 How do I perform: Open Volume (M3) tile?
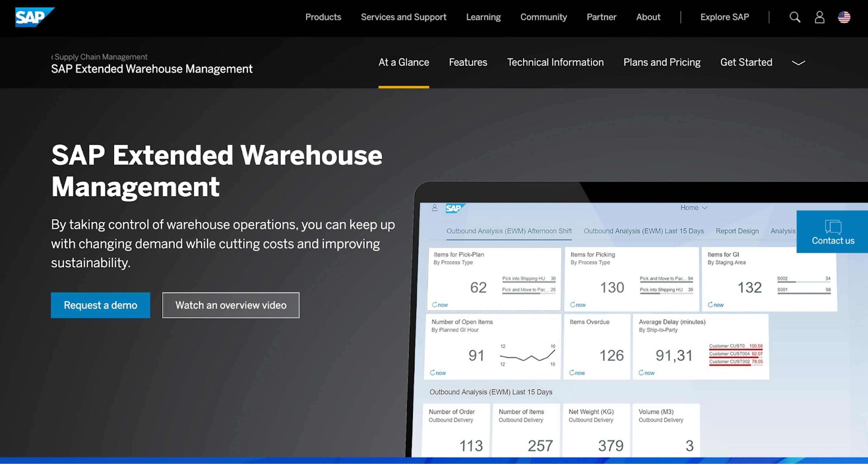[x=666, y=430]
